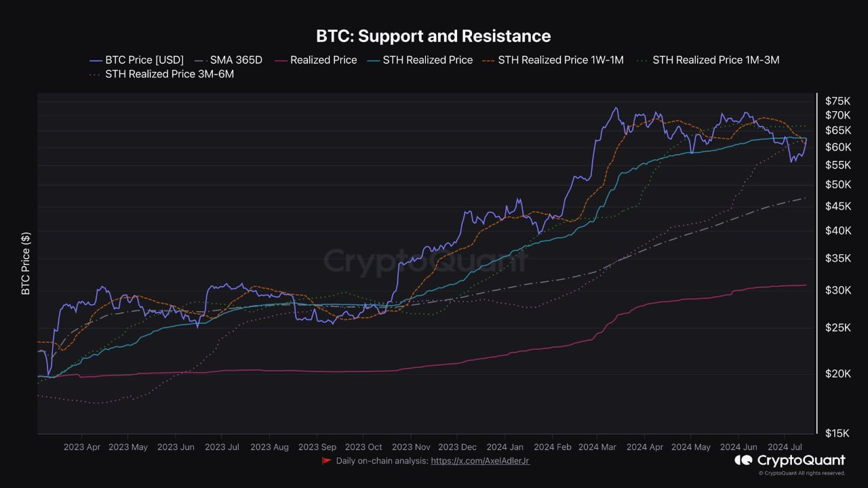The width and height of the screenshot is (868, 488).
Task: Hide the Realized Price legend series
Action: tap(315, 60)
